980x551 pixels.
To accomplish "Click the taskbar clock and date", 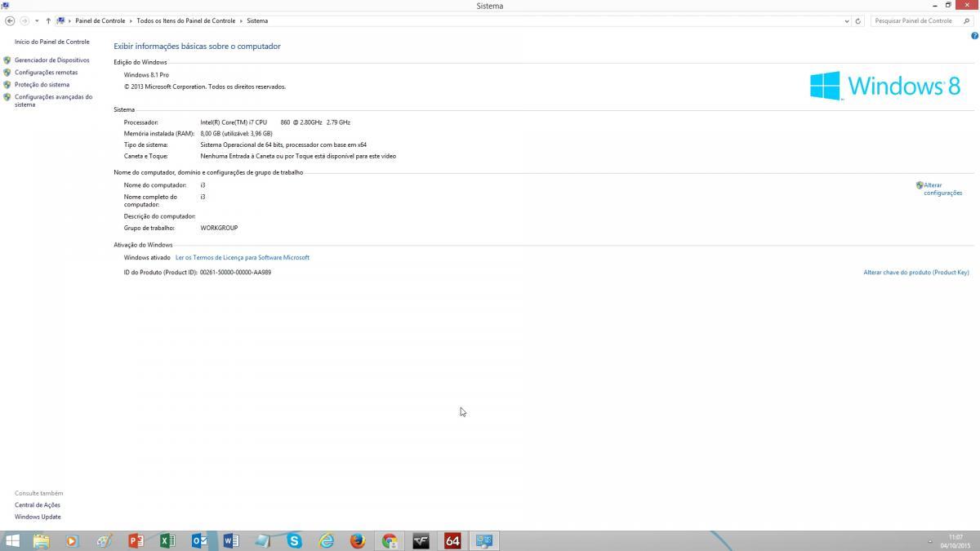I will click(x=955, y=541).
